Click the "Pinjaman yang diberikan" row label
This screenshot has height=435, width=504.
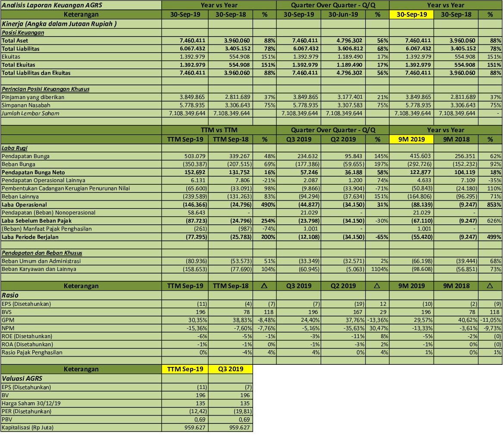33,97
